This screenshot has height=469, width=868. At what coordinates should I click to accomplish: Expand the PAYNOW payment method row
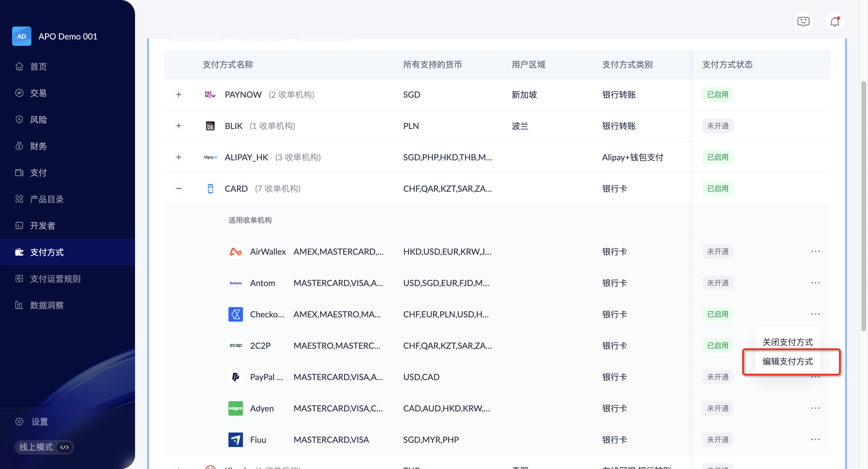[179, 94]
